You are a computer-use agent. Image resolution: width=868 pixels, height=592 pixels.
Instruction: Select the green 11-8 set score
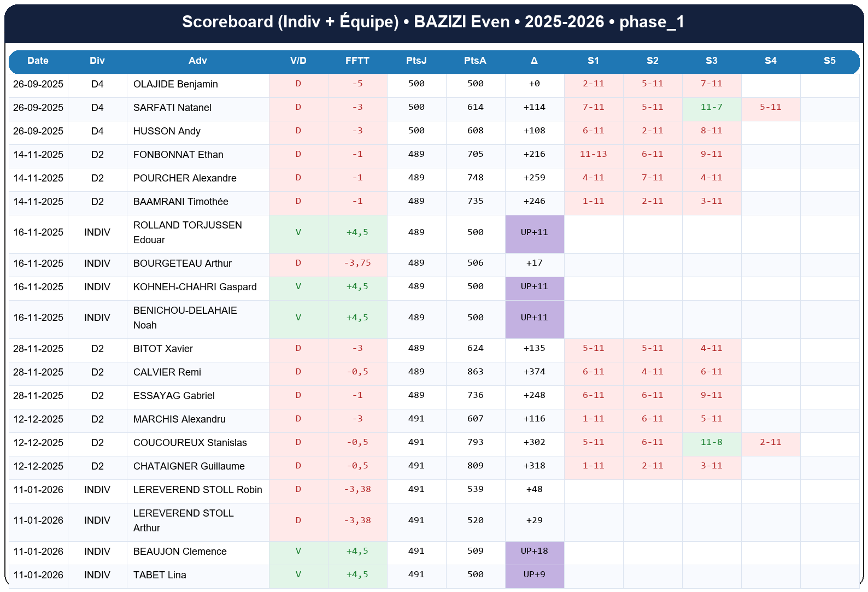711,442
